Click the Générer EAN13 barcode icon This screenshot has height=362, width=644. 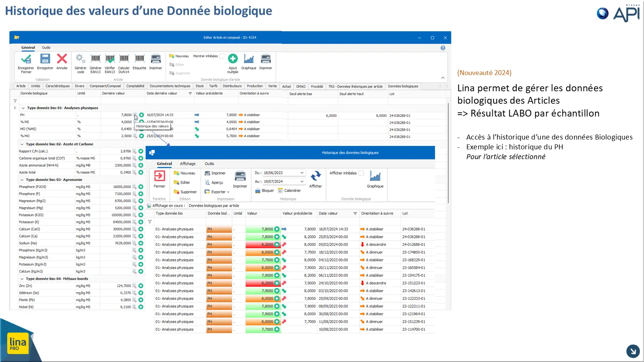click(95, 58)
